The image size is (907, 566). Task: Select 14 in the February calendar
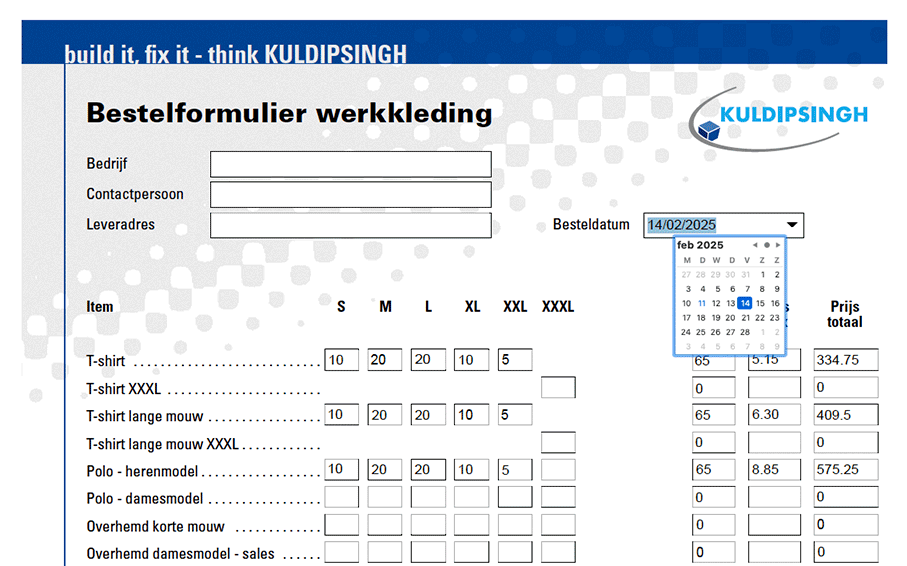745,303
